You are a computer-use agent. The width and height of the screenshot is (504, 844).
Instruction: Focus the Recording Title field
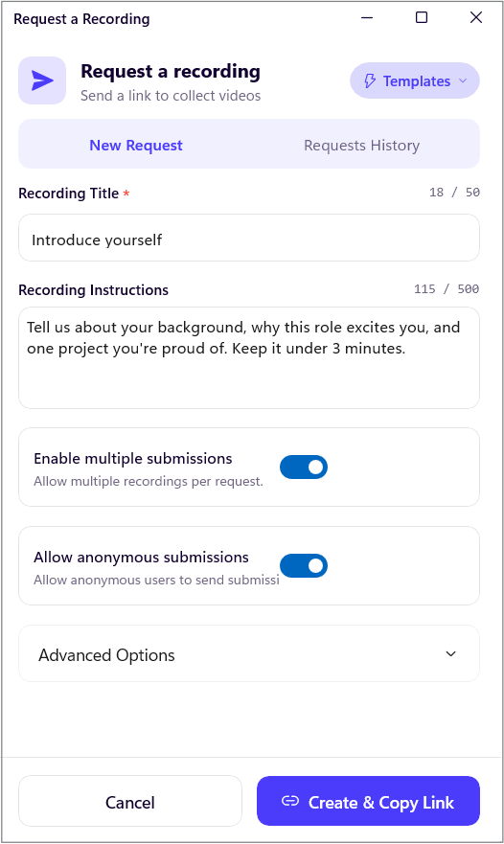[249, 238]
